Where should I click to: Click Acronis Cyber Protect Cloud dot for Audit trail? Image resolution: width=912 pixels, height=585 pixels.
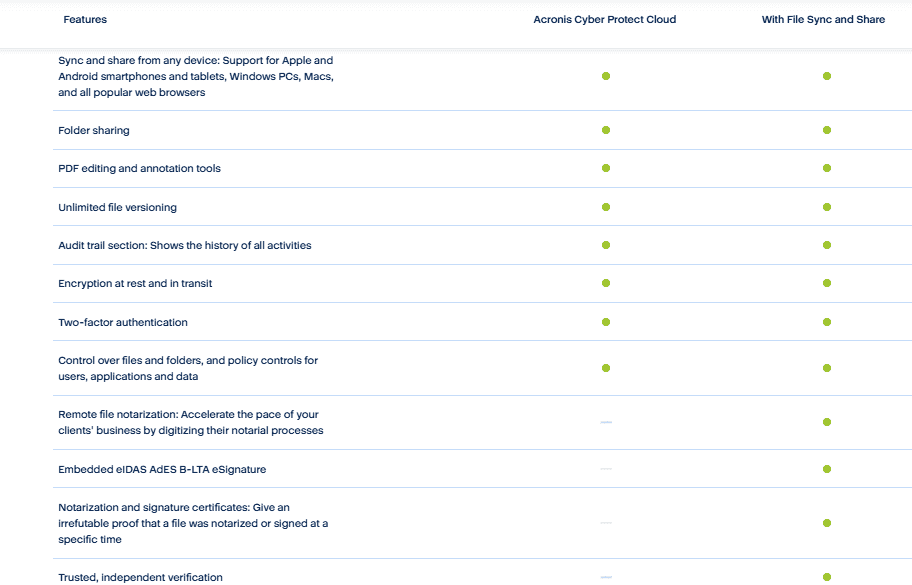(x=606, y=245)
